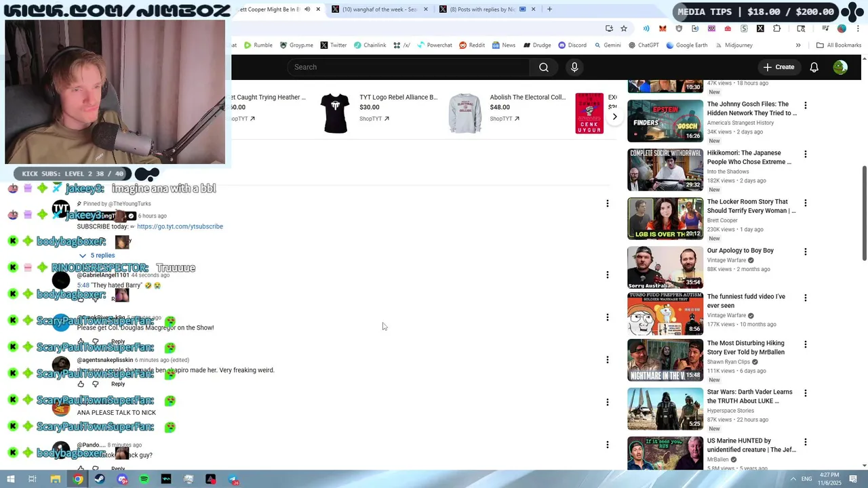Open Spotify from the taskbar

tap(144, 479)
